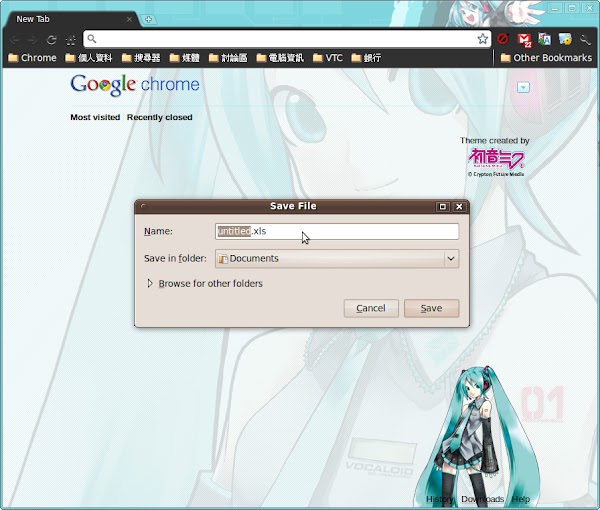Open the 銀行 bookmarks folder
This screenshot has width=600, height=510.
(x=366, y=58)
